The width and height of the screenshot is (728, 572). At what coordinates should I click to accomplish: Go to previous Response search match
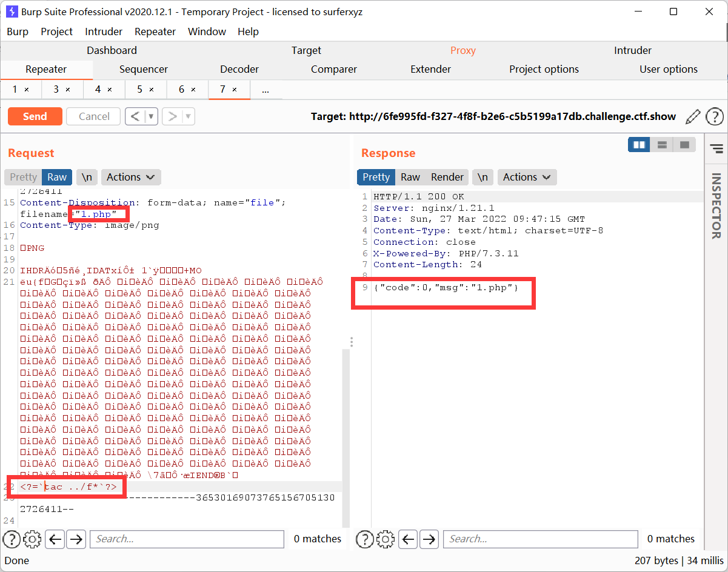point(409,539)
